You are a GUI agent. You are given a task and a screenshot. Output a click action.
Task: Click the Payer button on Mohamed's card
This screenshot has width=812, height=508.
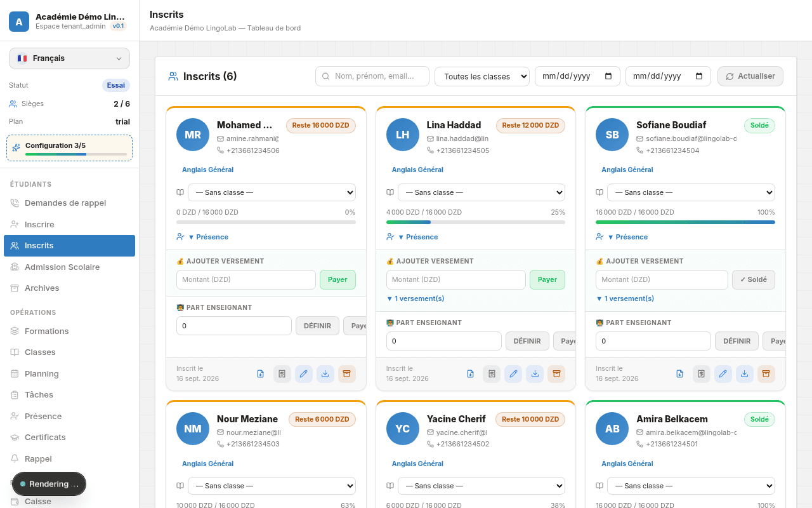[x=337, y=280]
